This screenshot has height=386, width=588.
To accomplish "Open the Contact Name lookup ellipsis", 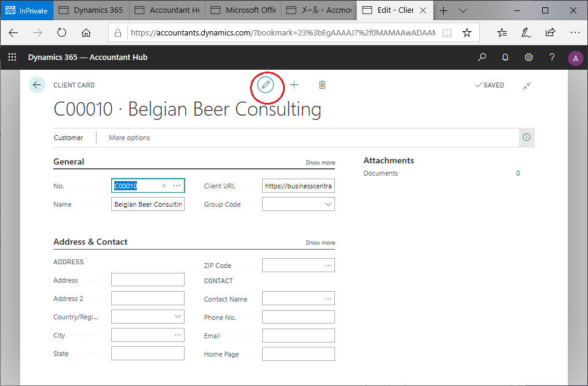I will 328,299.
